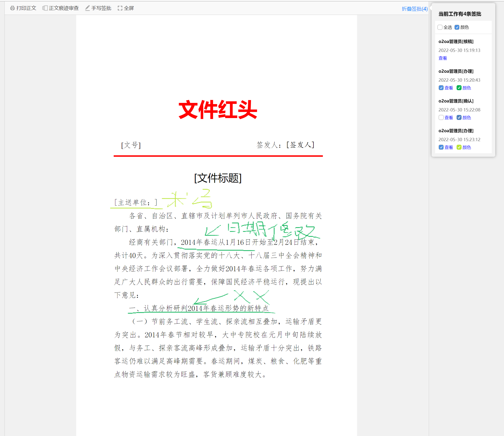Viewport: 504px width, 436px height.
Task: Click the [签发人] placeholder
Action: [300, 145]
